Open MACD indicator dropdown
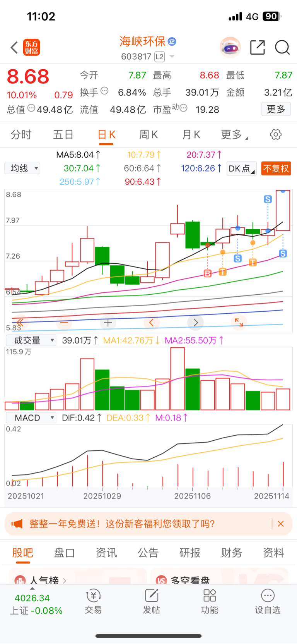This screenshot has width=297, height=644. tap(31, 418)
